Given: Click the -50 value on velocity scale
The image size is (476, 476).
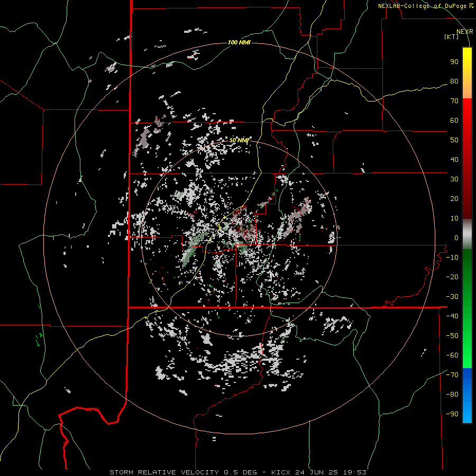Looking at the screenshot, I should pos(452,336).
